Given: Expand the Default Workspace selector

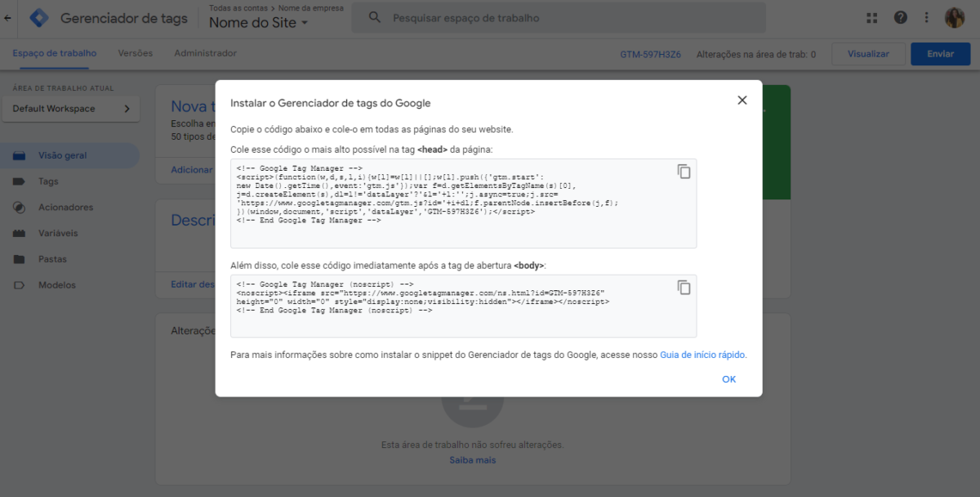Looking at the screenshot, I should (x=70, y=107).
